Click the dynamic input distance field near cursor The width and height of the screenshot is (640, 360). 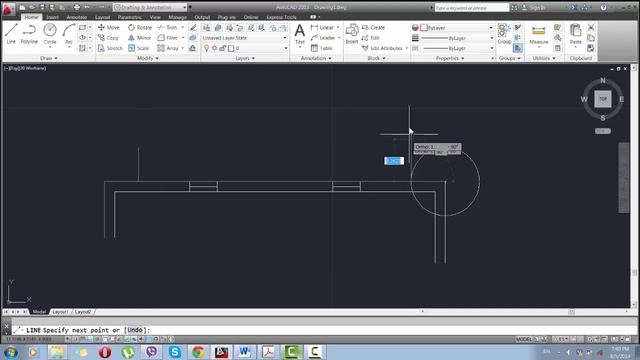pos(394,161)
